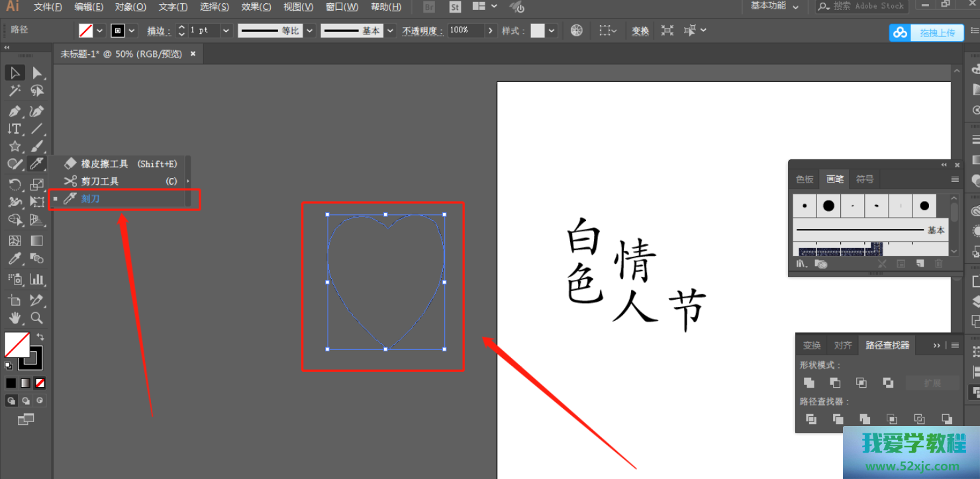Open the 效果(C) menu
The width and height of the screenshot is (980, 479).
pyautogui.click(x=256, y=7)
